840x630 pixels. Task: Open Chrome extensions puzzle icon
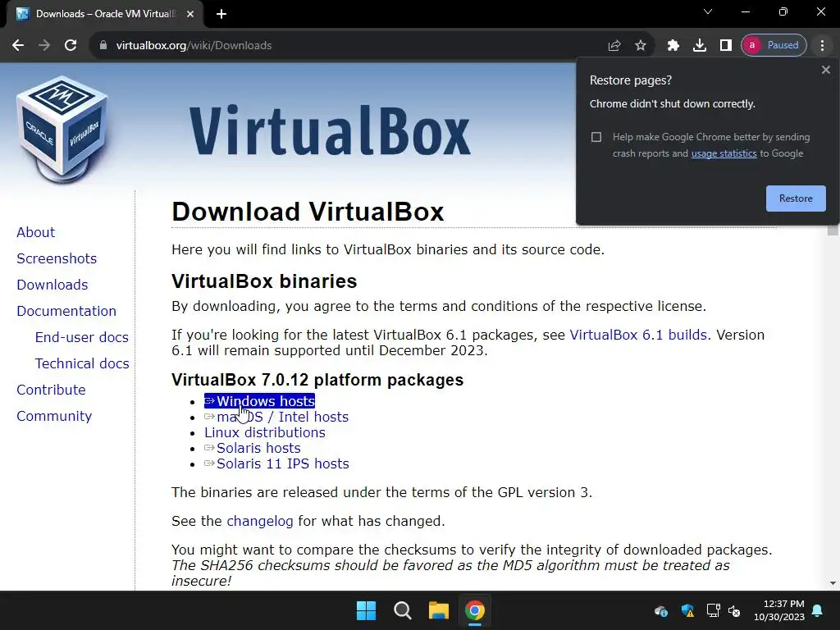click(x=673, y=46)
